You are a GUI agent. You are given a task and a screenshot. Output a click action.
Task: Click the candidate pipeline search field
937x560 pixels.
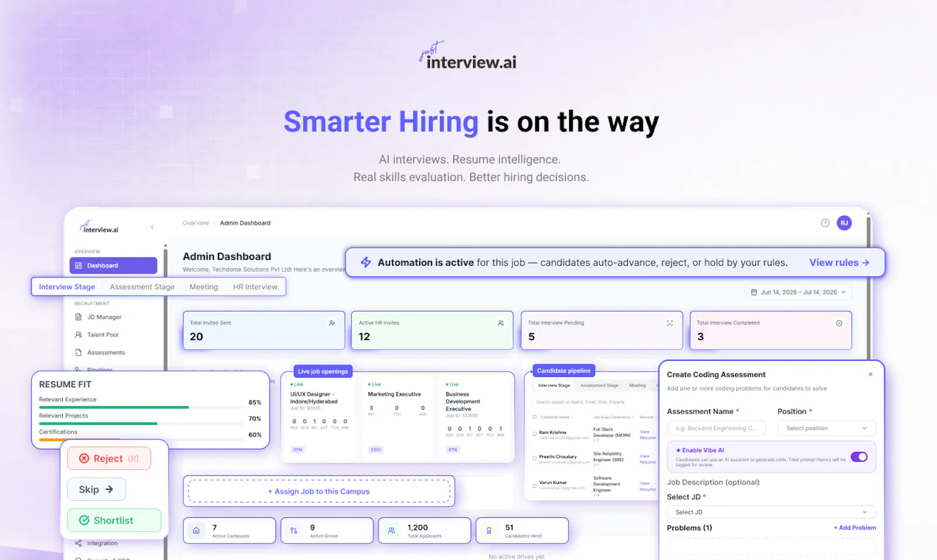[594, 402]
